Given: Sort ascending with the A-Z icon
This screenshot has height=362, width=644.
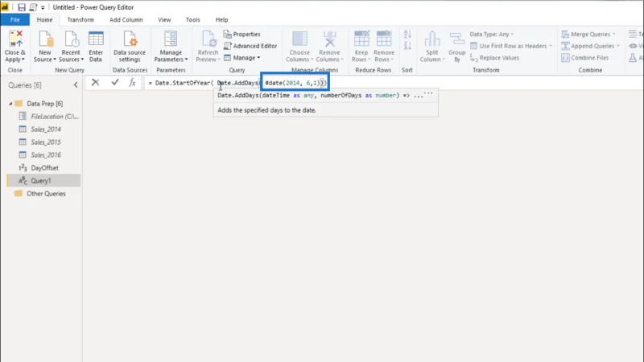Looking at the screenshot, I should click(x=407, y=34).
